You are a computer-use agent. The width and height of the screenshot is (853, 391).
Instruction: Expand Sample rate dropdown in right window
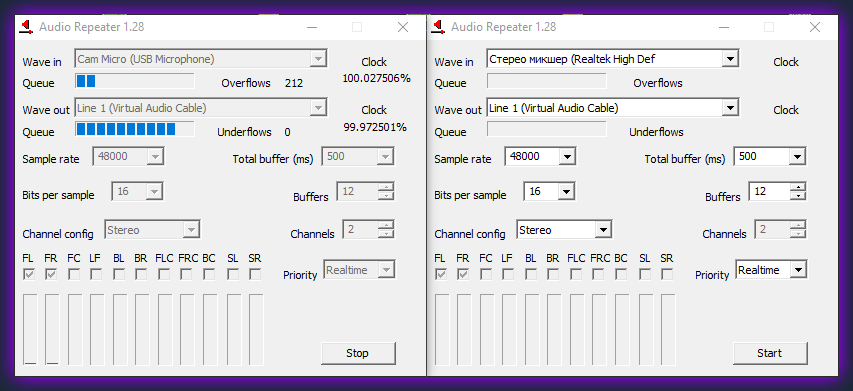pos(567,157)
